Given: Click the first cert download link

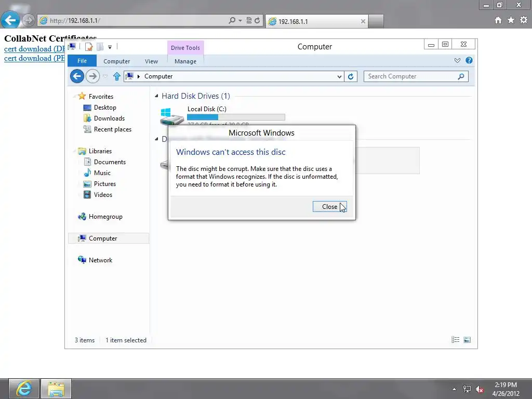Looking at the screenshot, I should (34, 49).
